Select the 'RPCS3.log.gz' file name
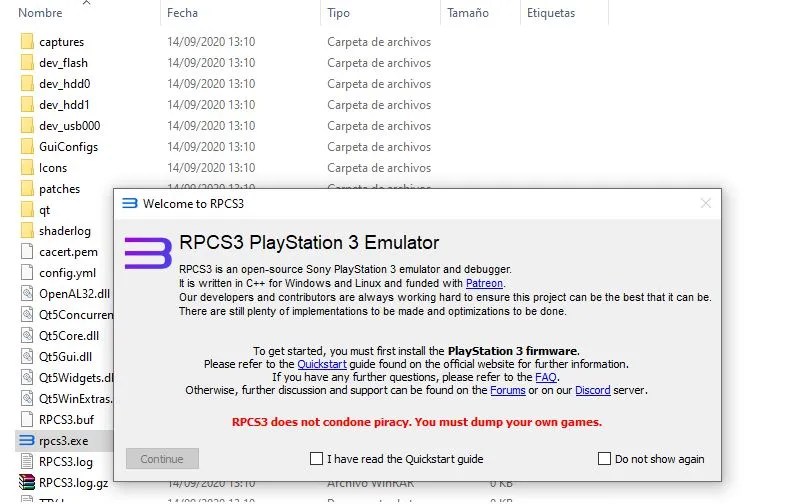Viewport: 787px width, 504px height. pos(73,483)
